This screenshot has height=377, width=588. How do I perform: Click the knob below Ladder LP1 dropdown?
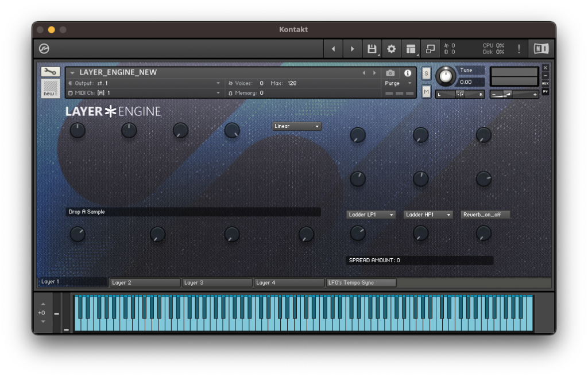click(x=358, y=233)
